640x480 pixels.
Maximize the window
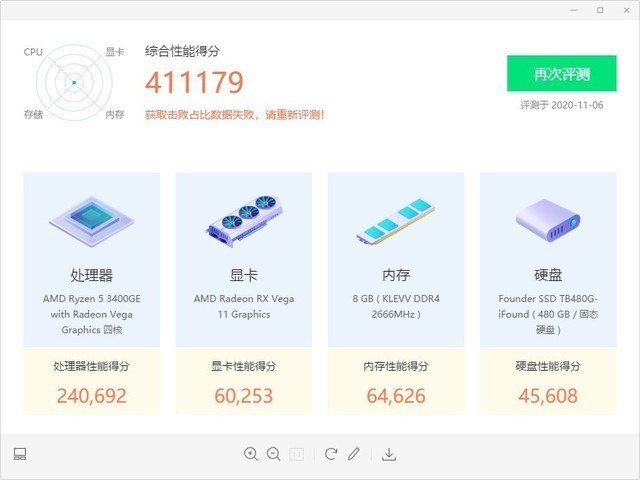(x=600, y=10)
